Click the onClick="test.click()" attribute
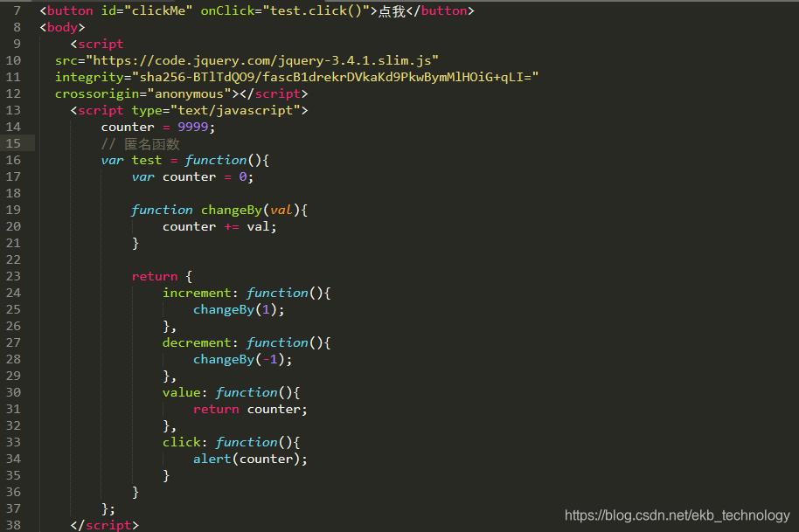This screenshot has width=799, height=532. (285, 10)
